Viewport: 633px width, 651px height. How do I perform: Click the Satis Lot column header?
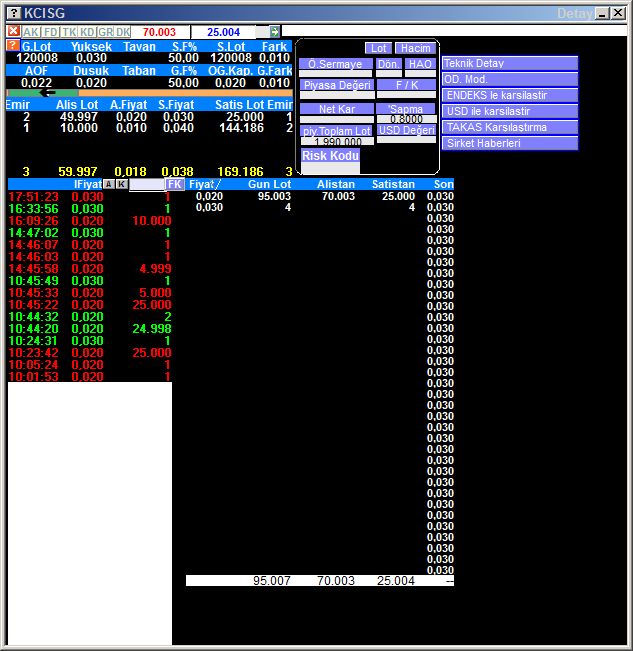(x=240, y=105)
